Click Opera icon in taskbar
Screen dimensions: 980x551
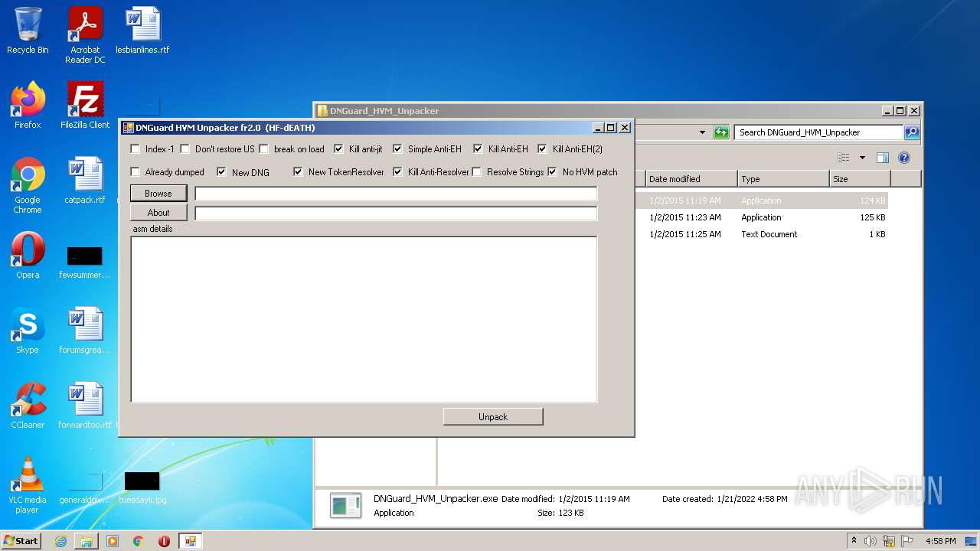coord(164,541)
